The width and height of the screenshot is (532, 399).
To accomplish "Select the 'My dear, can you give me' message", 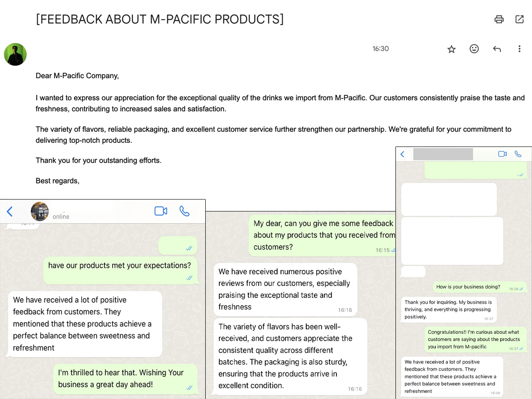I will pyautogui.click(x=322, y=235).
